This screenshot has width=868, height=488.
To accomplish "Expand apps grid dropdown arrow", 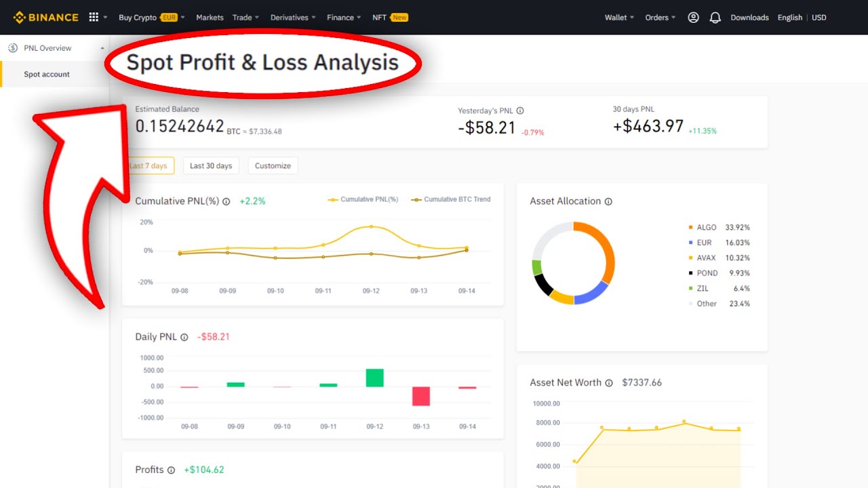I will pyautogui.click(x=105, y=18).
